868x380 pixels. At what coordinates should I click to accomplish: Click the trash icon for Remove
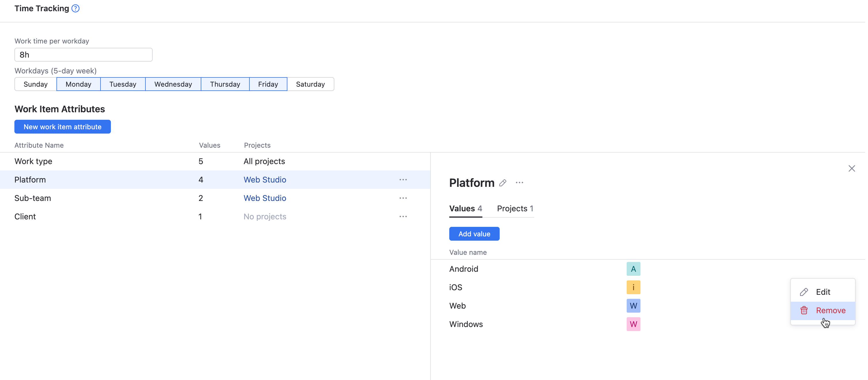point(804,310)
